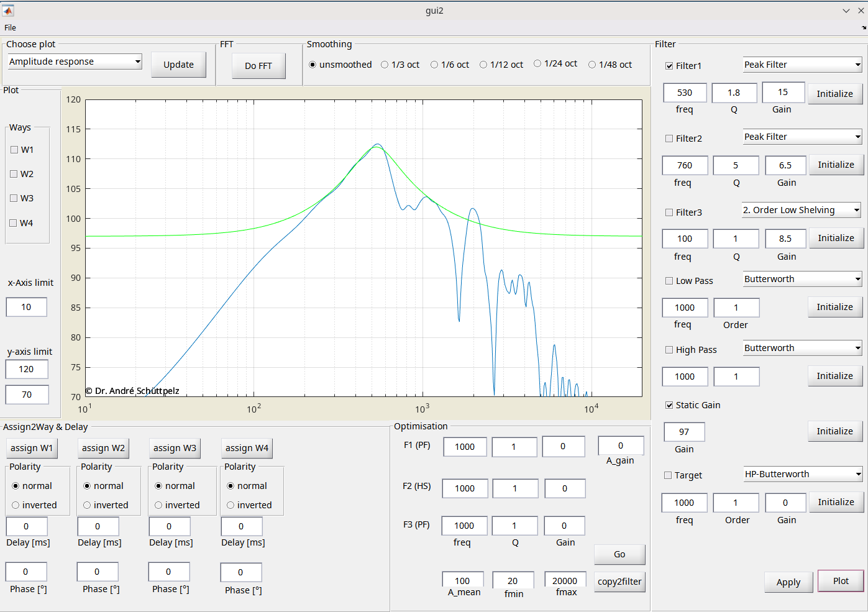This screenshot has width=868, height=612.
Task: Click the assign W1 button
Action: [x=32, y=448]
